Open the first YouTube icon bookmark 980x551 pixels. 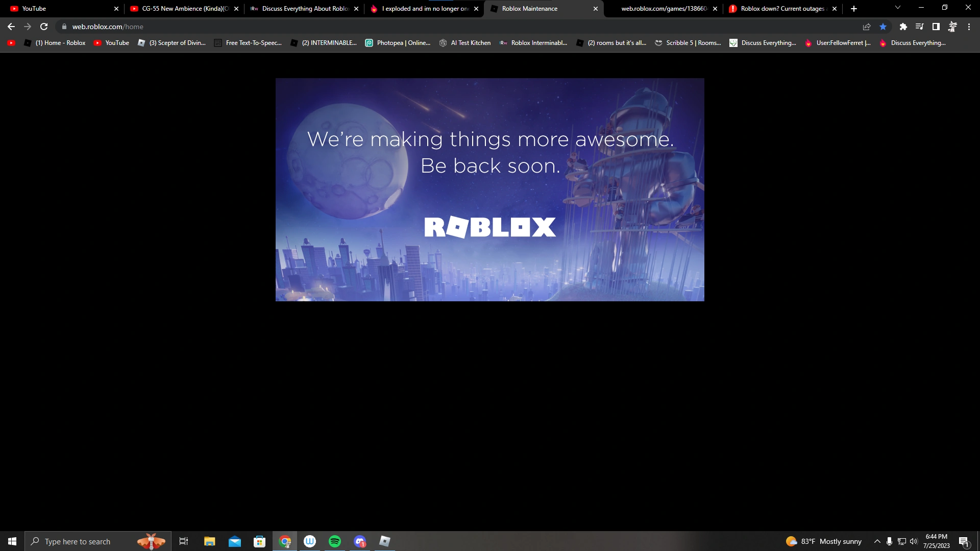tap(11, 43)
